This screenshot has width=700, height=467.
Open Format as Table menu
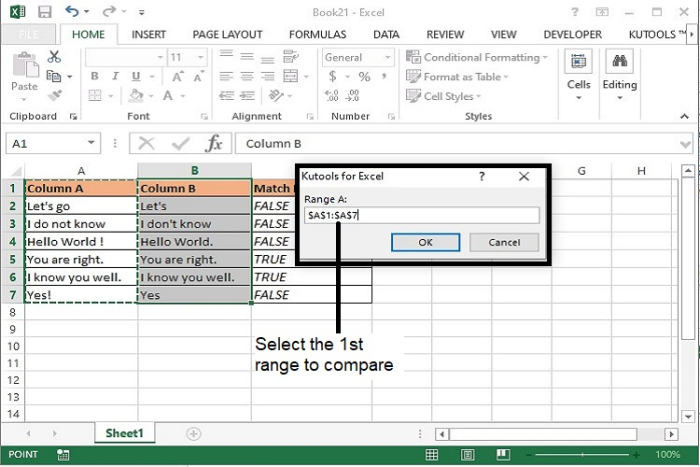click(457, 77)
